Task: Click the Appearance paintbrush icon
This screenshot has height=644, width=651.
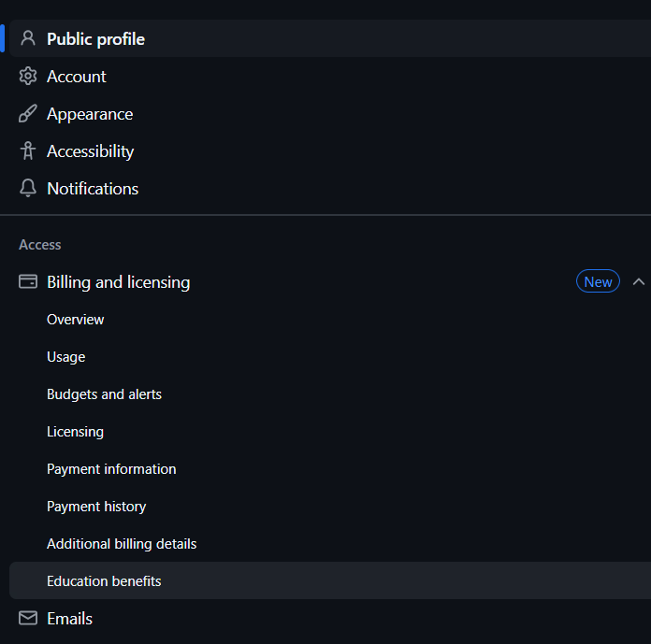Action: point(28,114)
